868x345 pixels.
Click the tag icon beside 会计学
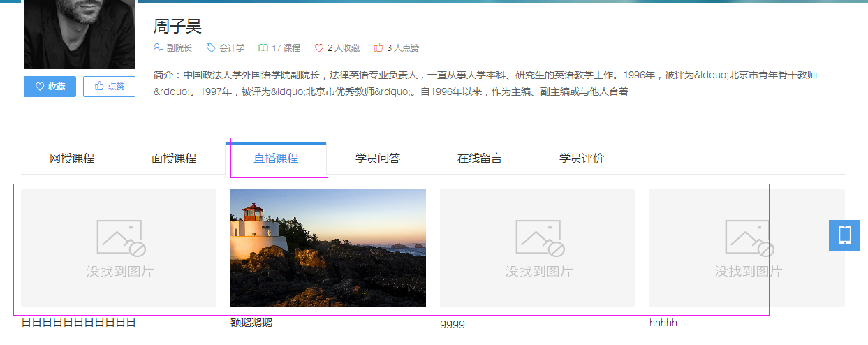click(x=211, y=48)
